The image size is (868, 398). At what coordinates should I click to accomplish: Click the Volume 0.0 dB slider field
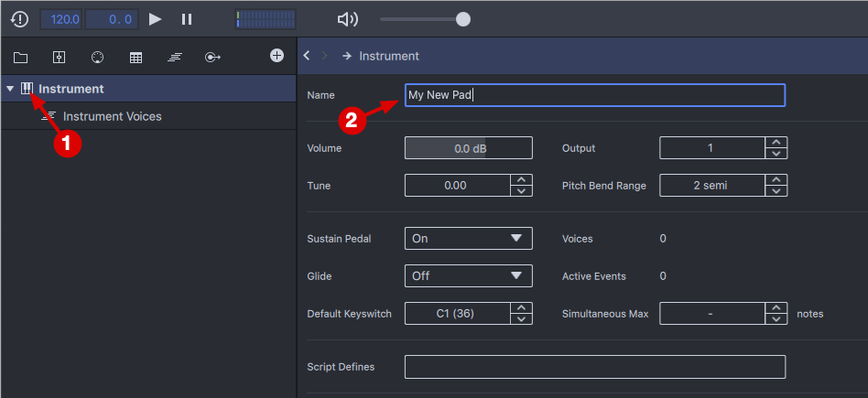point(469,148)
